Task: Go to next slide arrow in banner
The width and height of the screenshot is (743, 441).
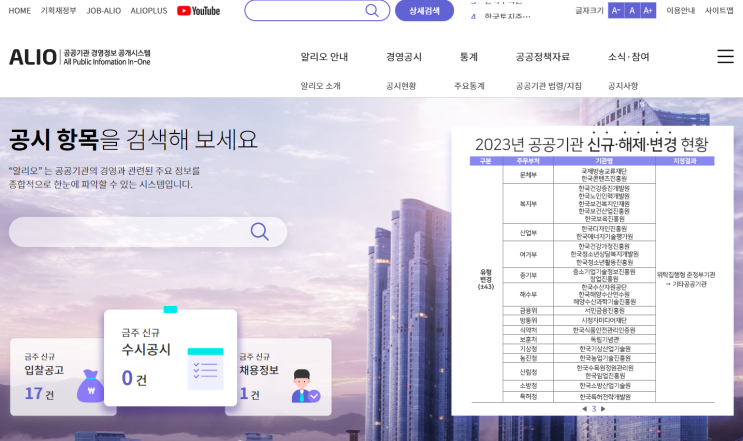Action: [x=603, y=409]
